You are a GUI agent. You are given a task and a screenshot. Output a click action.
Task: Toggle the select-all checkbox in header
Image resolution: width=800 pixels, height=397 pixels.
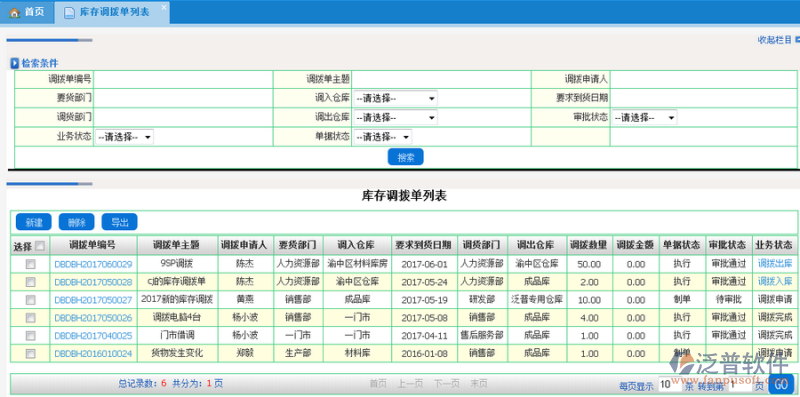pyautogui.click(x=40, y=246)
